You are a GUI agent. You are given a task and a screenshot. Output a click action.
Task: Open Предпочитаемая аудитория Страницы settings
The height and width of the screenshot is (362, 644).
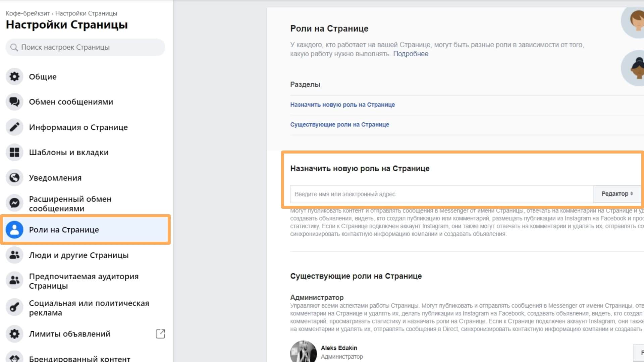coord(84,281)
